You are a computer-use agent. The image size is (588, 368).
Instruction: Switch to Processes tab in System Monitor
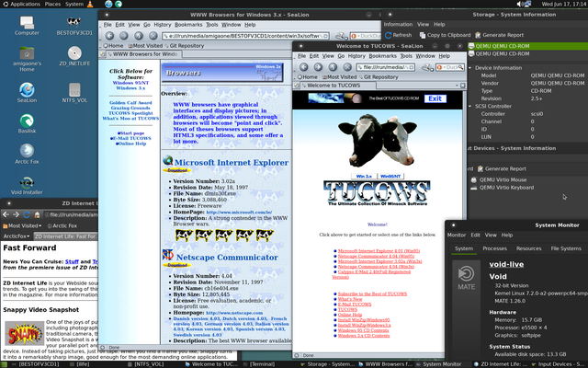click(494, 248)
